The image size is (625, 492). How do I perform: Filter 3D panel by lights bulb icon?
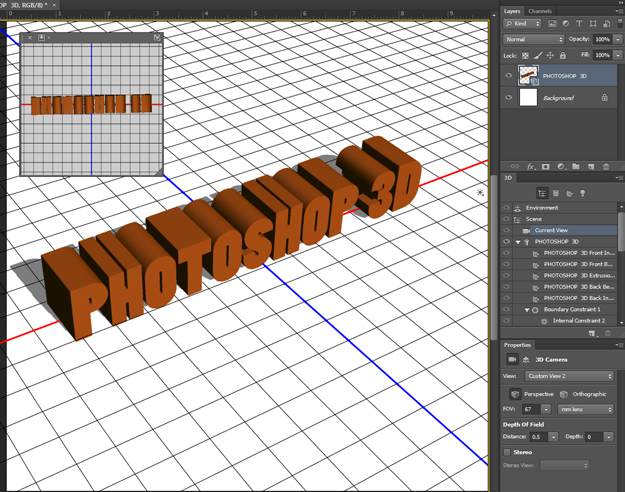pyautogui.click(x=583, y=193)
